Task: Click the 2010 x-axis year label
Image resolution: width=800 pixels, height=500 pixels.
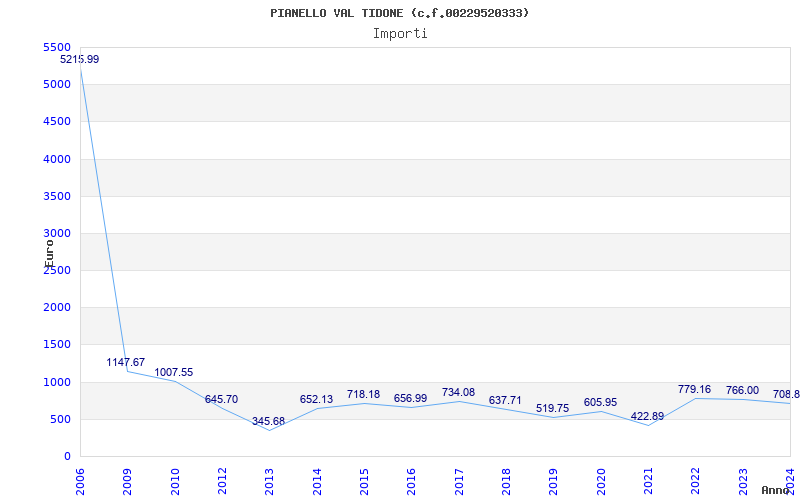Action: (175, 481)
